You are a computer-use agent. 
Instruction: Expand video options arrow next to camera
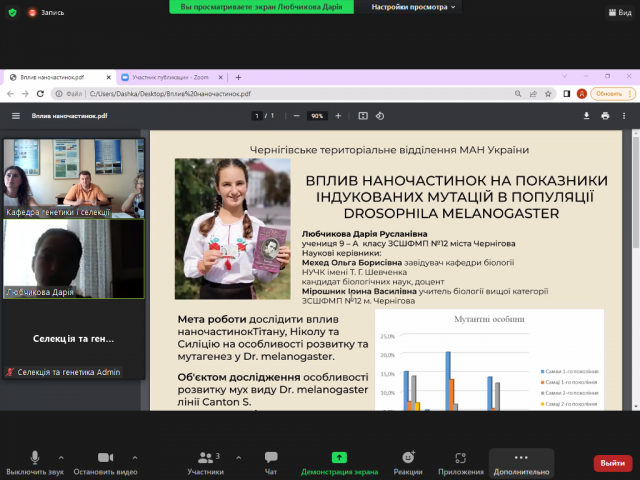[137, 456]
